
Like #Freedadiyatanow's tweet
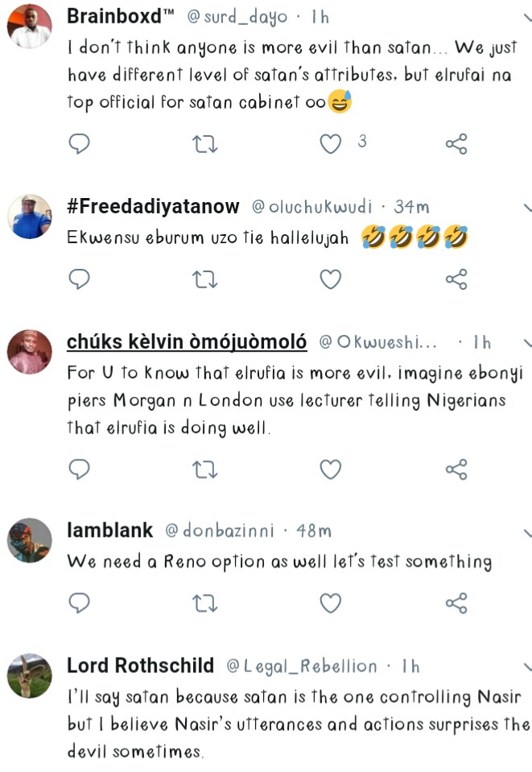coord(331,279)
